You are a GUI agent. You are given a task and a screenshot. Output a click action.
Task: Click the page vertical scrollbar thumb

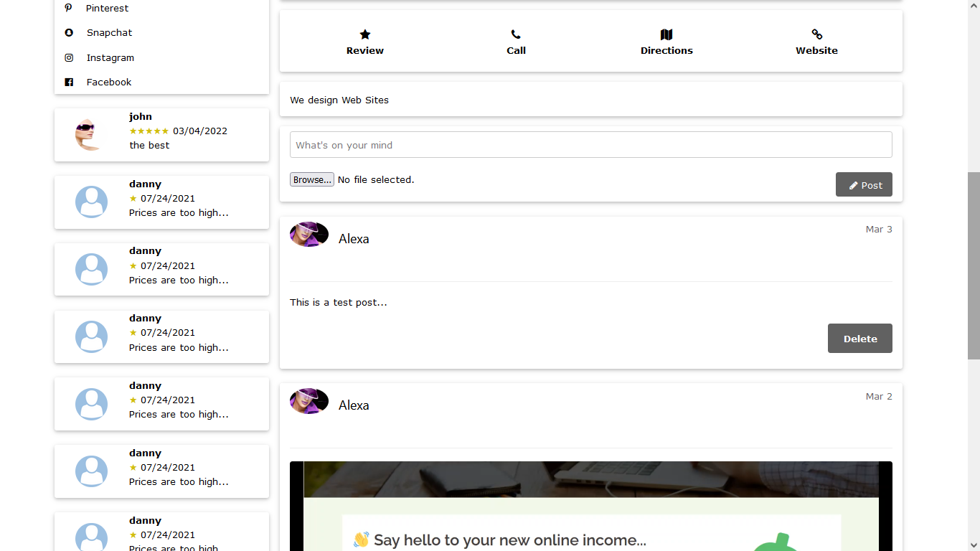coord(974,265)
